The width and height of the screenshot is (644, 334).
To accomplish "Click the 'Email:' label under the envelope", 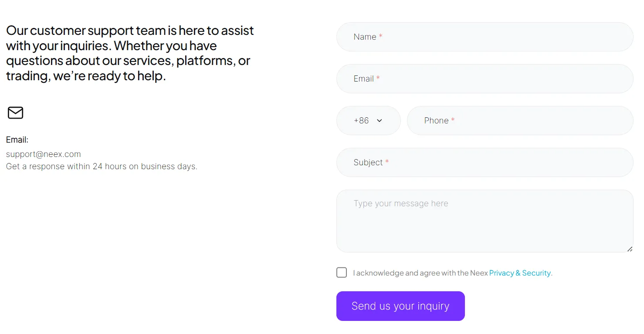I will point(17,140).
